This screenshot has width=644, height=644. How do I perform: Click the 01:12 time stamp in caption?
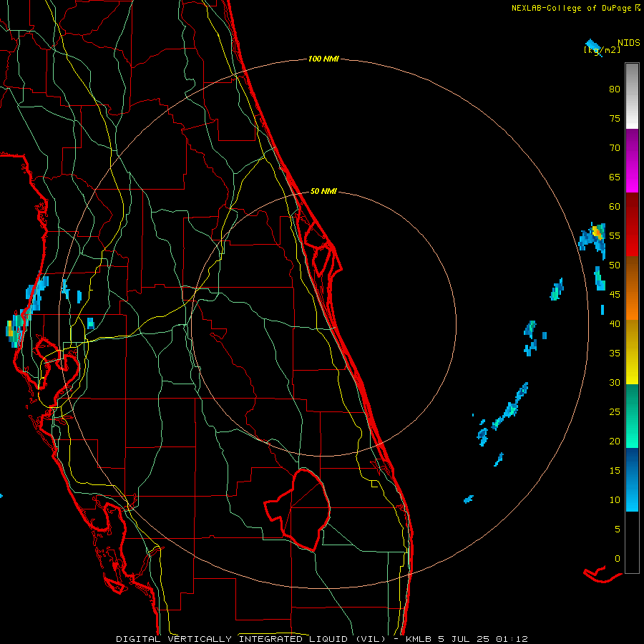pyautogui.click(x=512, y=639)
